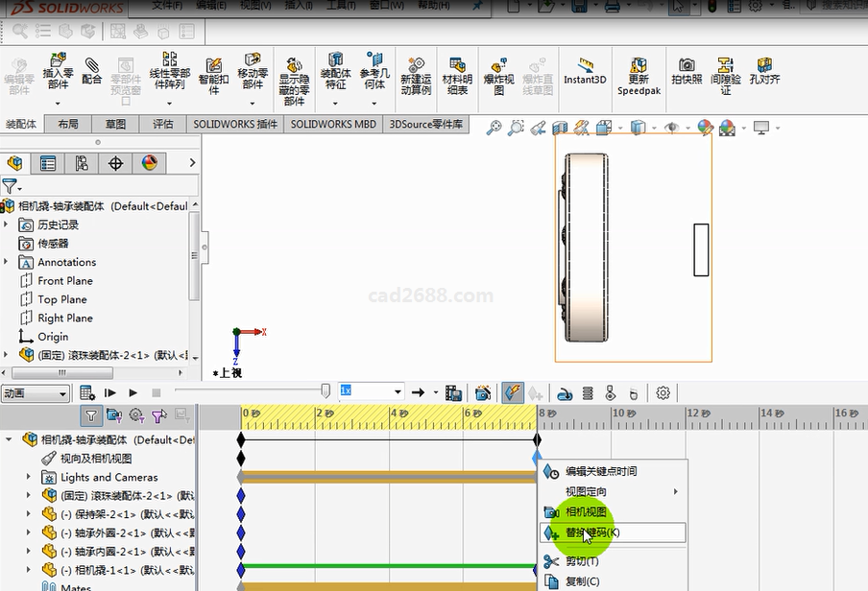Image resolution: width=868 pixels, height=591 pixels.
Task: Toggle the autokey button in motion toolbar
Action: point(513,392)
